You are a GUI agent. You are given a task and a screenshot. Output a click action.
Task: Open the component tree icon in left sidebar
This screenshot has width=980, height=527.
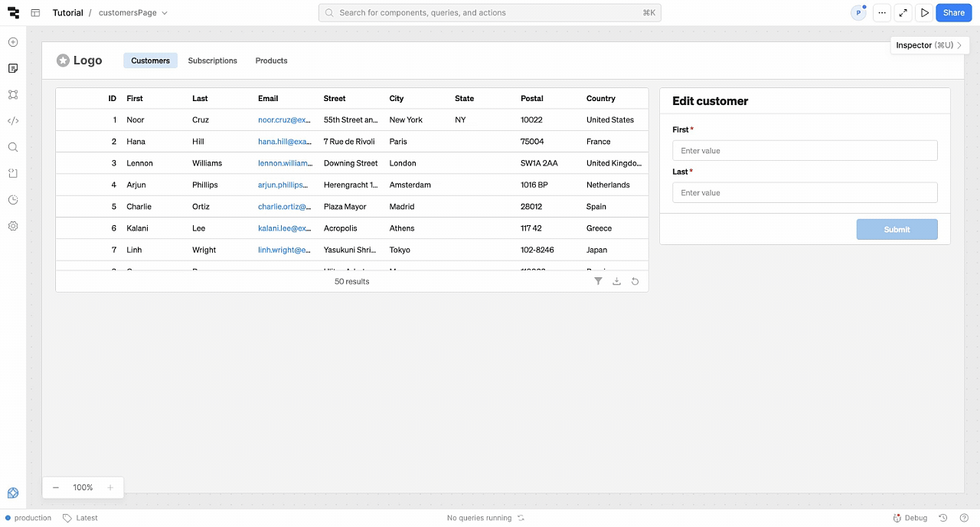coord(13,95)
